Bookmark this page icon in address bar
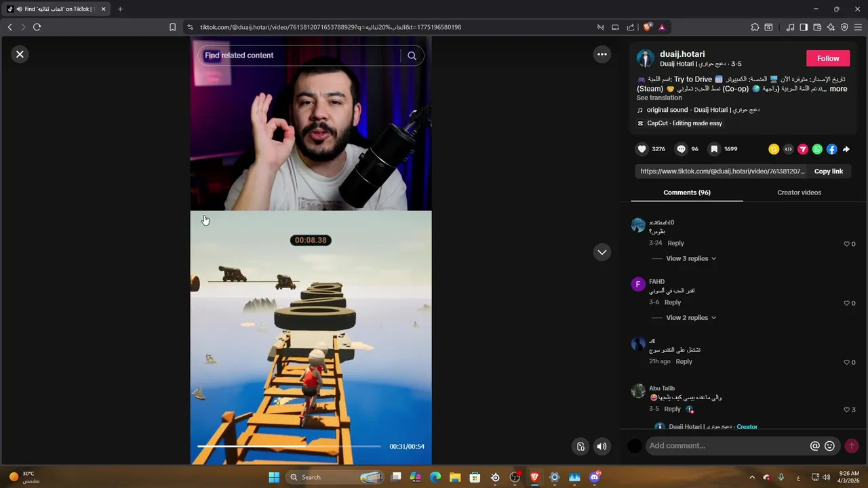Viewport: 868px width, 488px height. (172, 27)
